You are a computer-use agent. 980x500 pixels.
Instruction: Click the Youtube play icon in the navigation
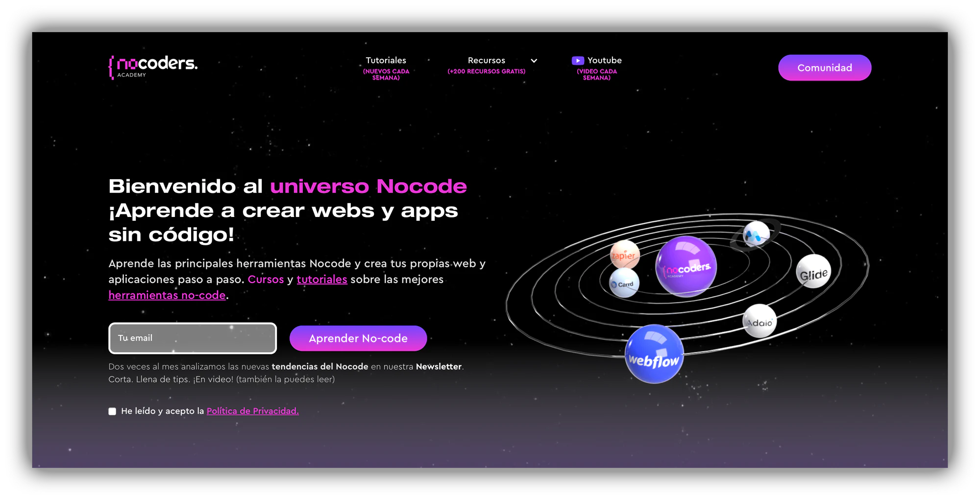(x=578, y=61)
